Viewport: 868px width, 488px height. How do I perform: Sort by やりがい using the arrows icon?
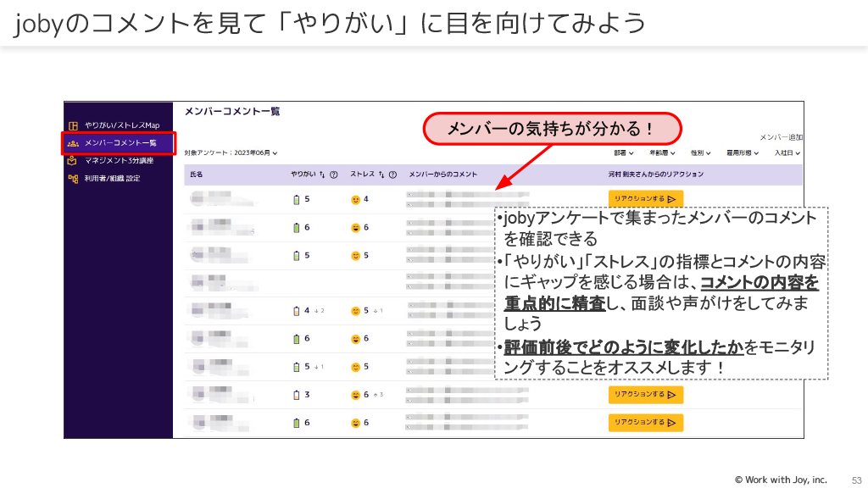pos(321,175)
